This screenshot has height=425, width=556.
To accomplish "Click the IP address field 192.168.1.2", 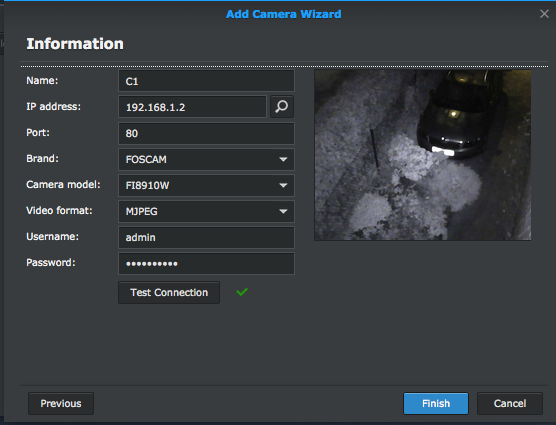I will [193, 107].
